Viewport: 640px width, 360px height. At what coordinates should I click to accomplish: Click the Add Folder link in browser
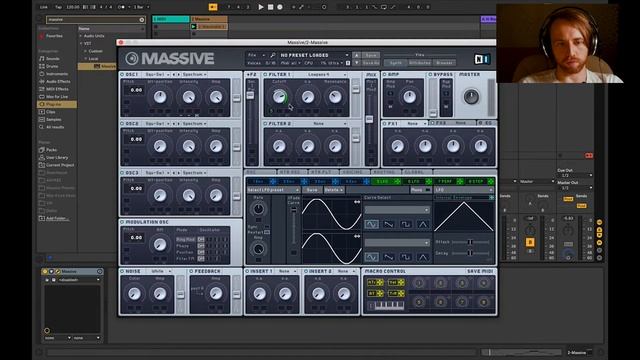point(56,218)
